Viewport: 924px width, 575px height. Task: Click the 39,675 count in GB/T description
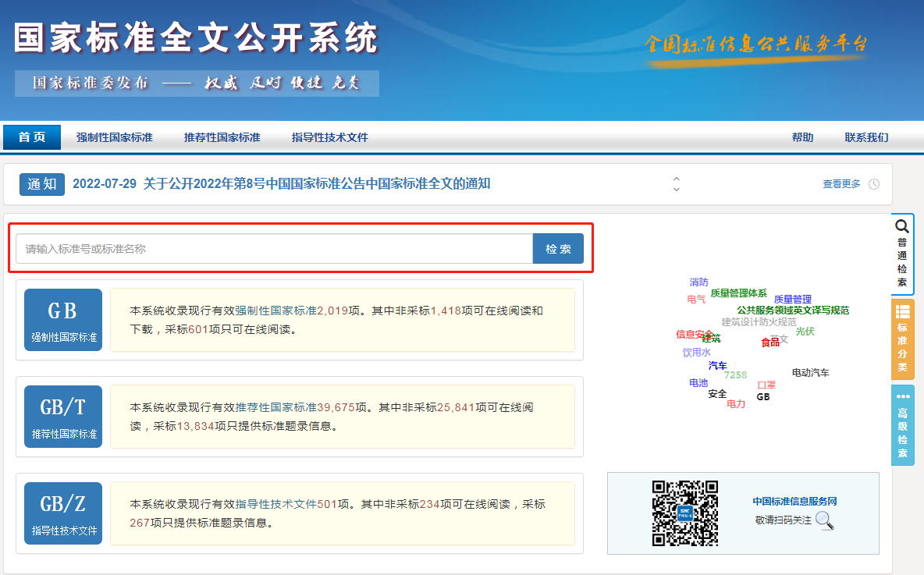pos(336,407)
